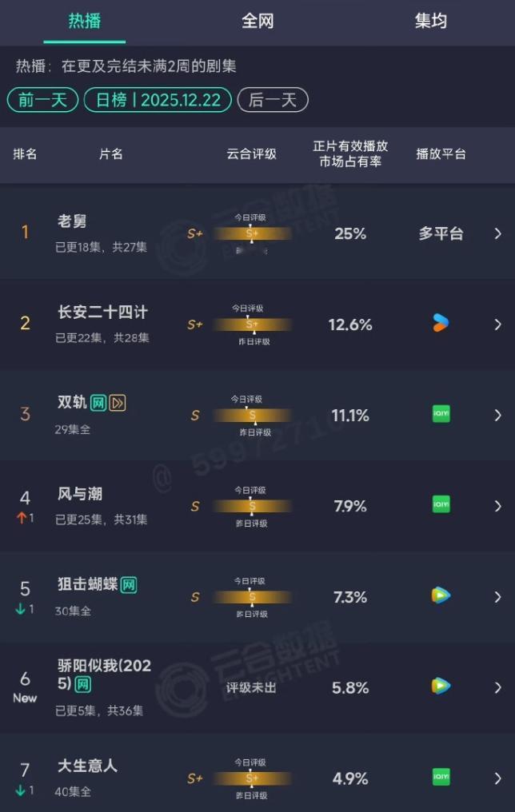515x812 pixels.
Task: Open the 日榜 2025.12.22 date selector
Action: click(157, 100)
